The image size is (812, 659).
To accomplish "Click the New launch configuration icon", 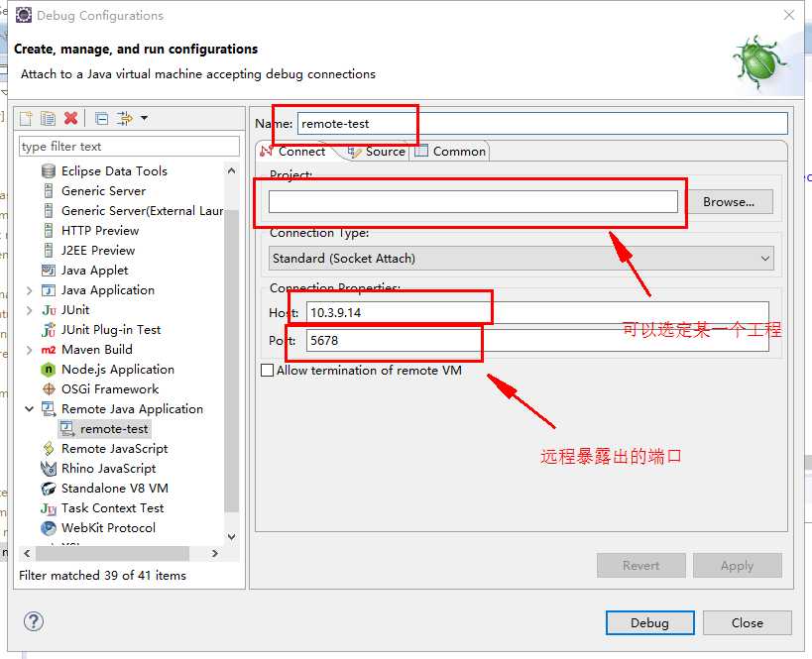I will tap(26, 119).
